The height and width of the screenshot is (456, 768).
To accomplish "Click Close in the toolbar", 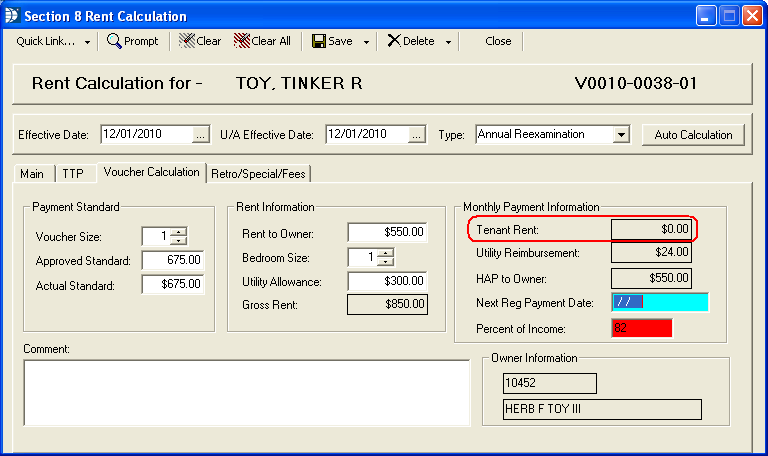I will point(498,41).
